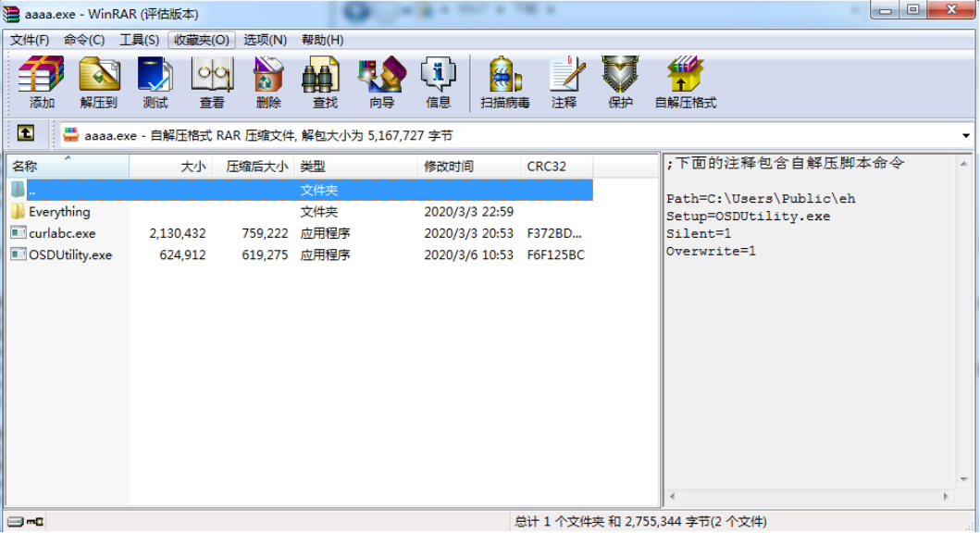
Task: Sort file list by CRC32 column
Action: pos(557,167)
